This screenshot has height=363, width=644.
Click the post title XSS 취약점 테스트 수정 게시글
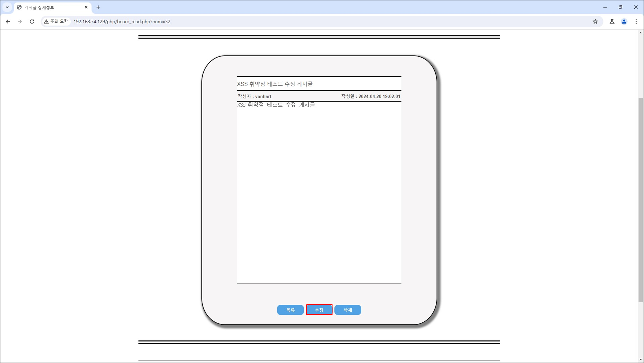click(x=275, y=84)
